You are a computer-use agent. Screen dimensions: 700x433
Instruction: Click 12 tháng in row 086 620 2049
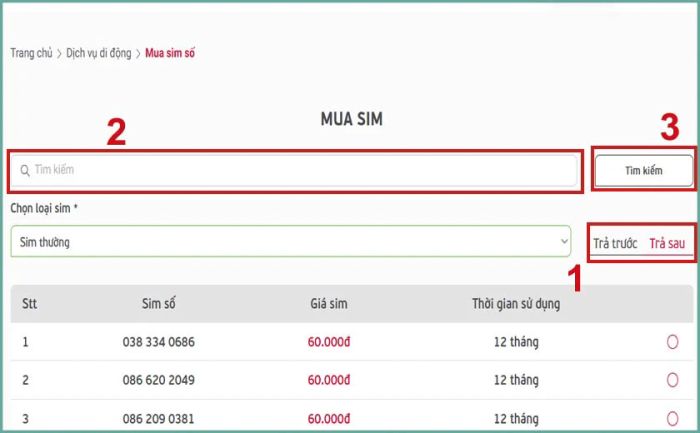(x=516, y=380)
